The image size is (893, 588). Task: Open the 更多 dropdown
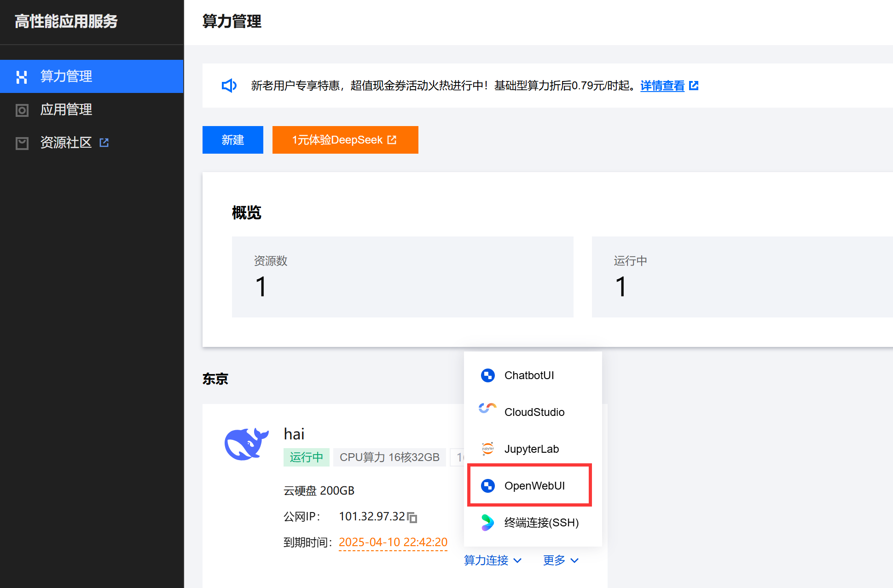[560, 560]
